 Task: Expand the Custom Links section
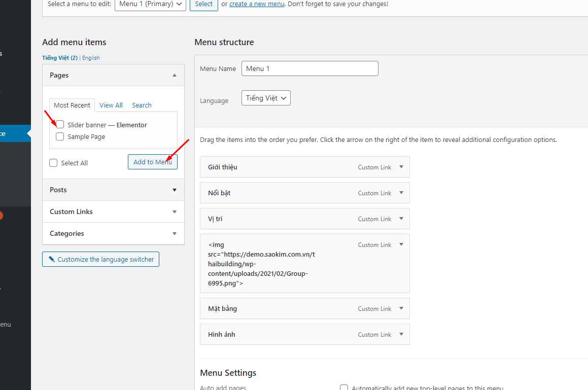tap(175, 211)
